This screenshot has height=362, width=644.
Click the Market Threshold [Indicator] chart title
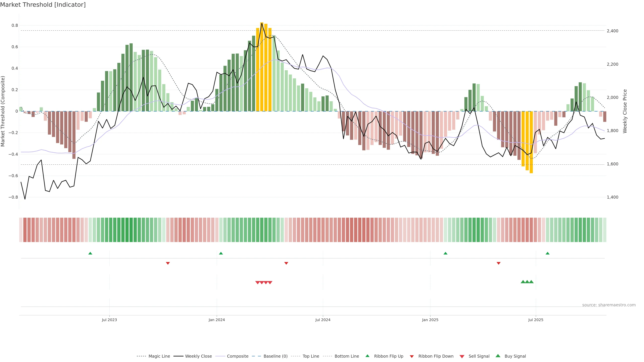(43, 5)
